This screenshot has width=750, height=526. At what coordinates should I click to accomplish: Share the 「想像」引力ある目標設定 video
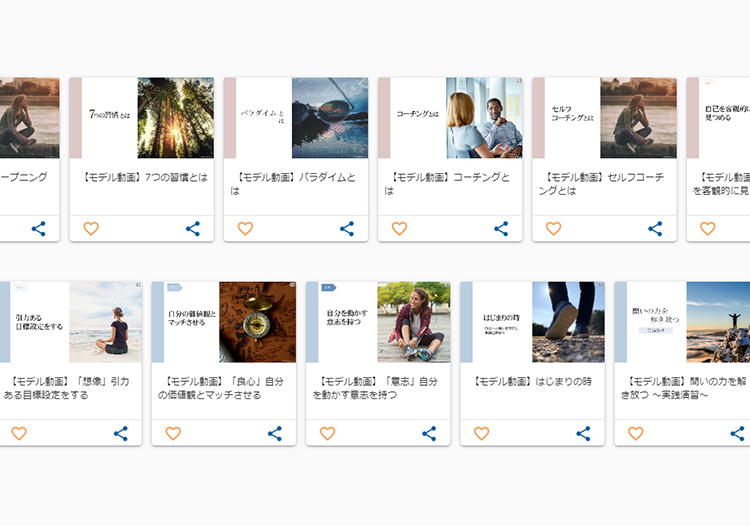pyautogui.click(x=121, y=433)
